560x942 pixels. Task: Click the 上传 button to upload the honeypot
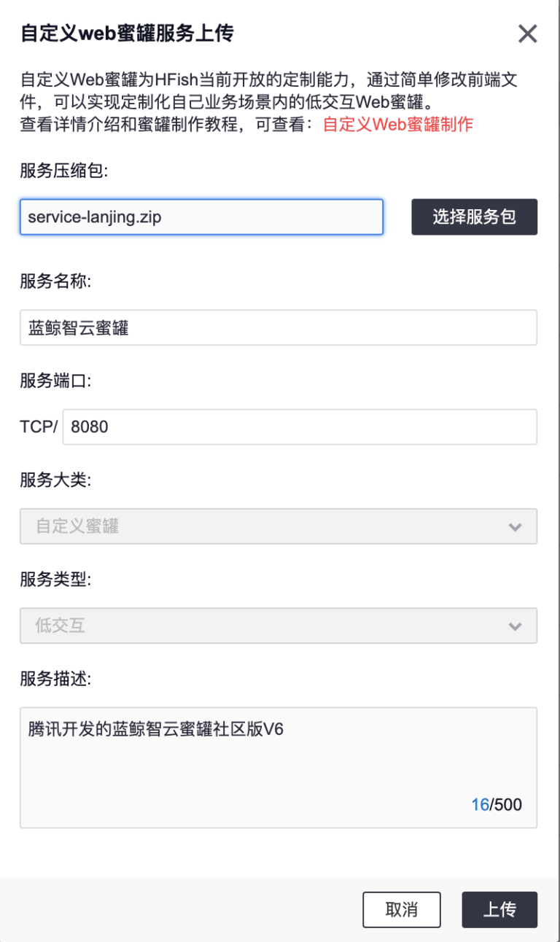coord(499,909)
